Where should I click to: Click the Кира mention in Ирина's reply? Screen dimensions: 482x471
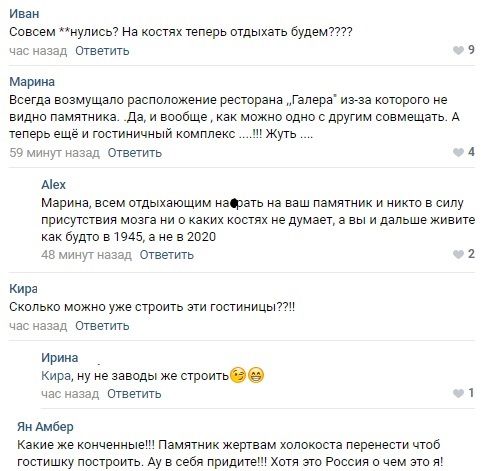tap(56, 376)
